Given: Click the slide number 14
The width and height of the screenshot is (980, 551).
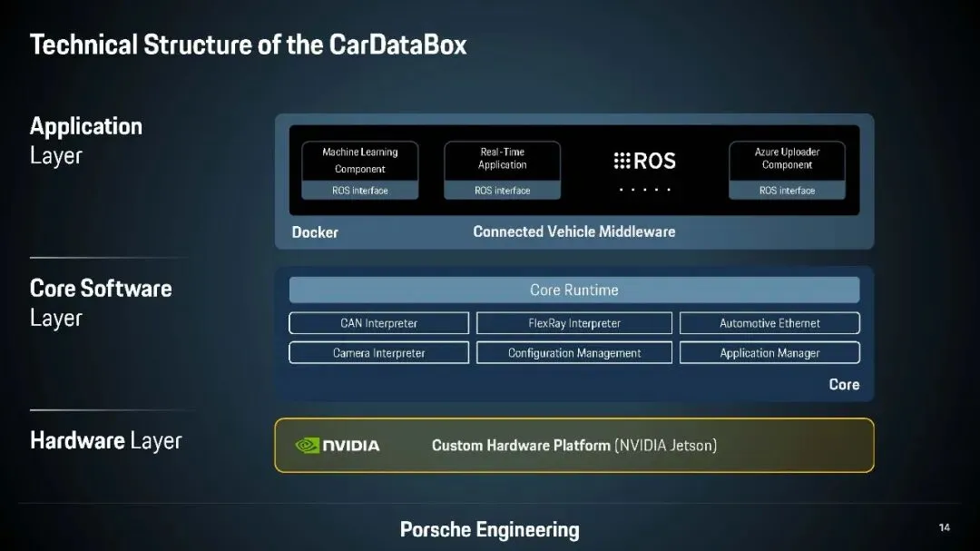Looking at the screenshot, I should [945, 527].
